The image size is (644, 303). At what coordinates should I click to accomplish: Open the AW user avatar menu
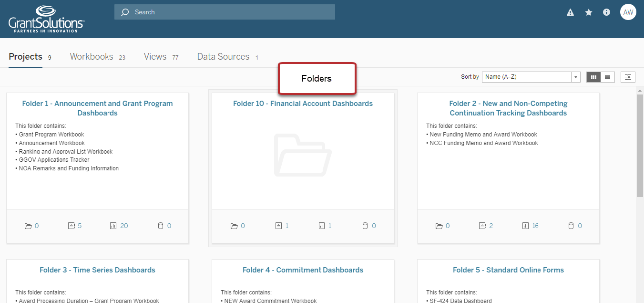coord(628,12)
